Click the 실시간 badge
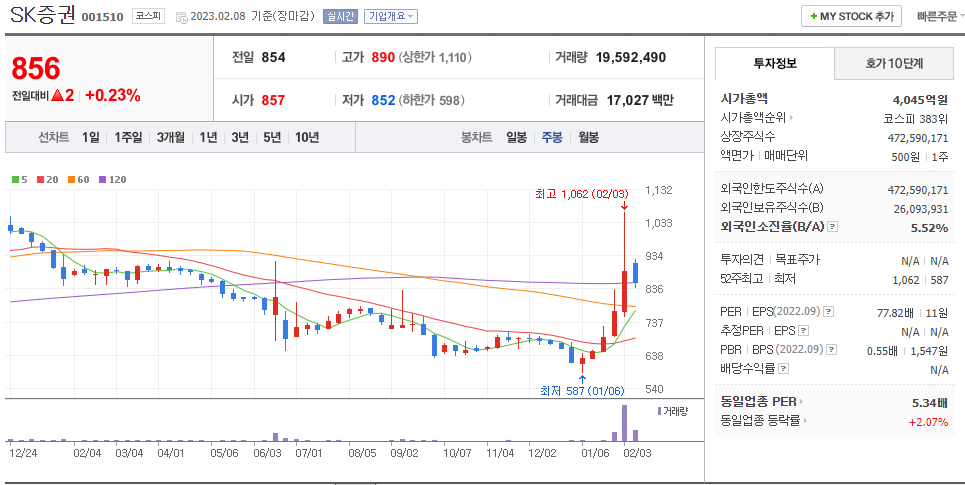965x485 pixels. point(340,17)
